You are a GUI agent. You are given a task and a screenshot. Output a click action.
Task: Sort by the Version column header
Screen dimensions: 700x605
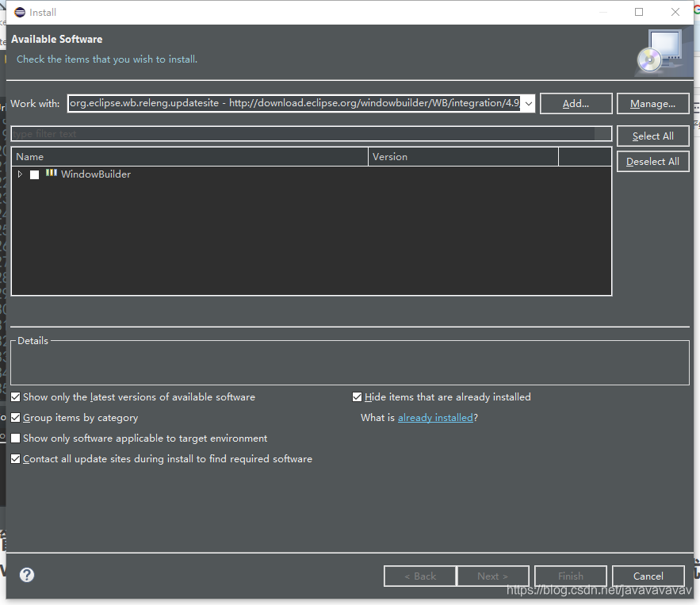pyautogui.click(x=464, y=157)
